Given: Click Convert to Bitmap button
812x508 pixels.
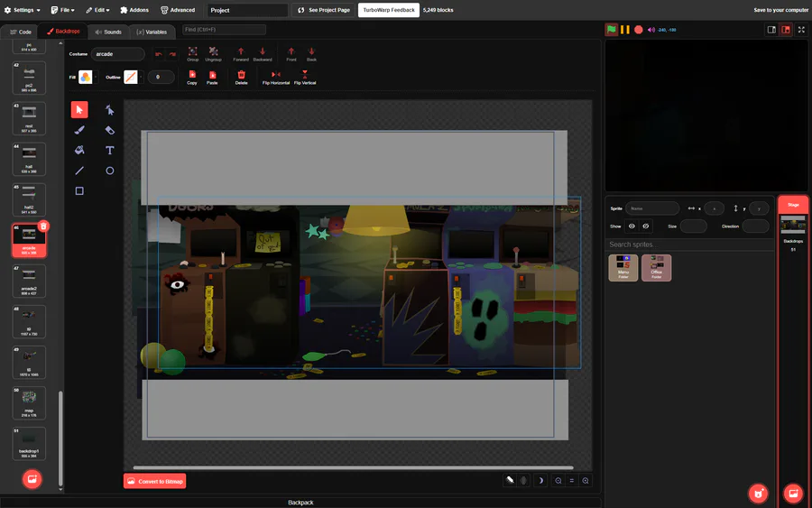Looking at the screenshot, I should [155, 481].
